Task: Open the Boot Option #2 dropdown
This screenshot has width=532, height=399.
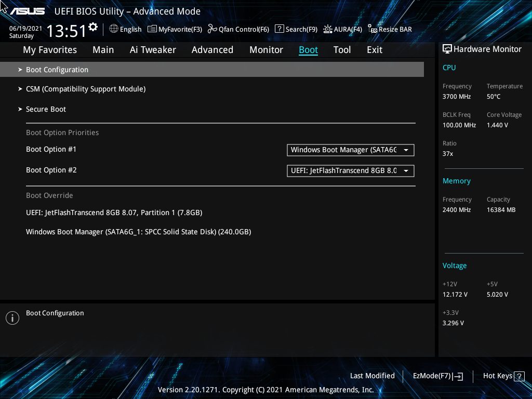Action: pos(350,170)
